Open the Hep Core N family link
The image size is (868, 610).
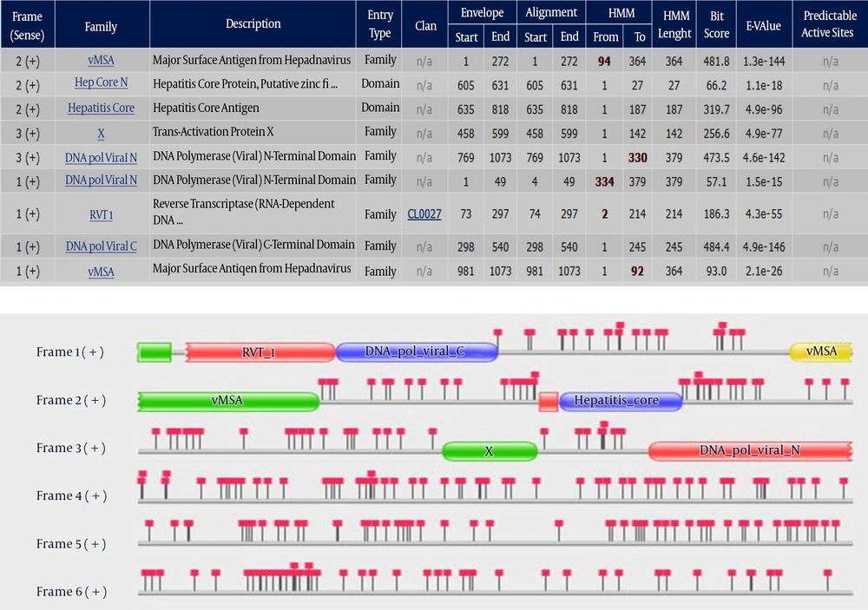[x=101, y=82]
